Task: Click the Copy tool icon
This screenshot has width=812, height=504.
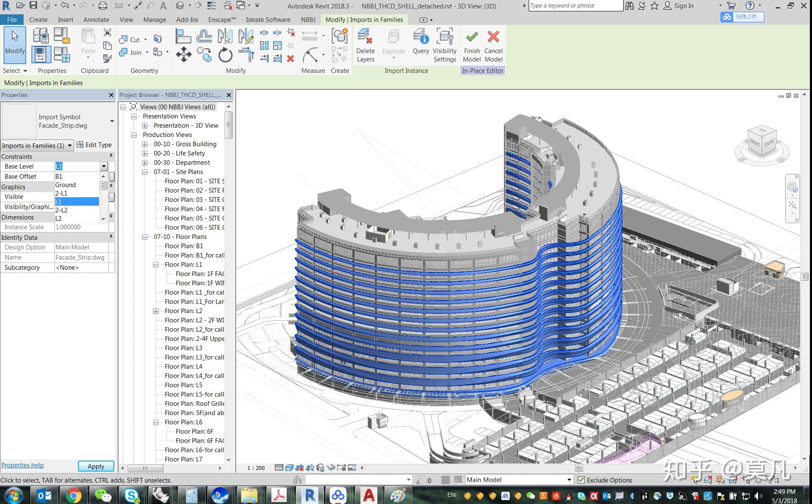Action: [204, 55]
